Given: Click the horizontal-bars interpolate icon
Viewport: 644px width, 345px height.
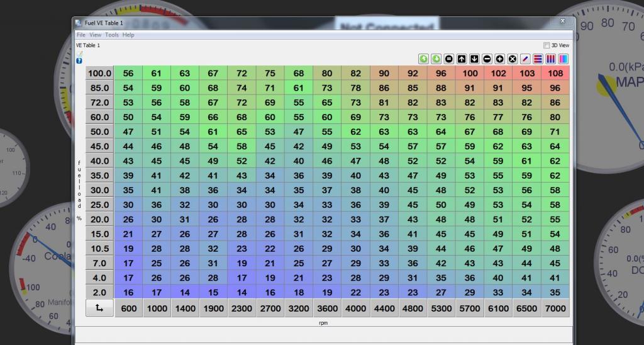Looking at the screenshot, I should [538, 59].
